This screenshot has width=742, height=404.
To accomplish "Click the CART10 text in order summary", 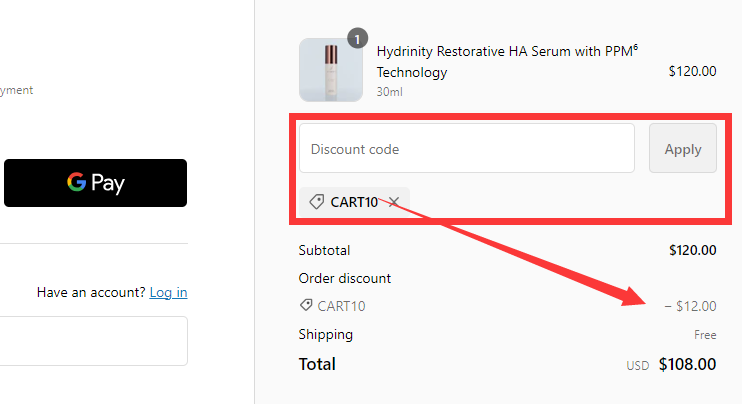I will point(341,306).
